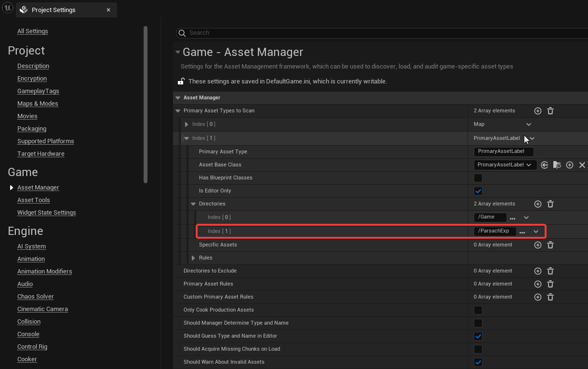
Task: Create new Asset Base Class with plus icon
Action: coord(570,165)
